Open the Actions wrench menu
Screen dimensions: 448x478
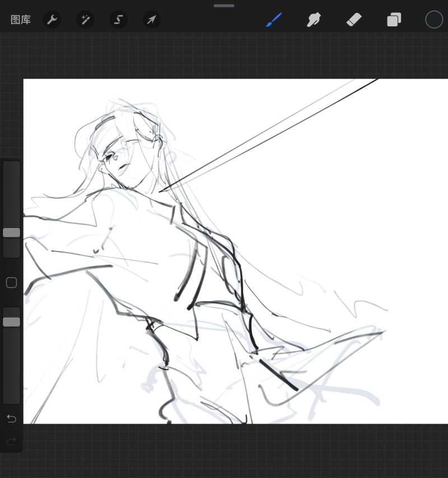pyautogui.click(x=52, y=20)
